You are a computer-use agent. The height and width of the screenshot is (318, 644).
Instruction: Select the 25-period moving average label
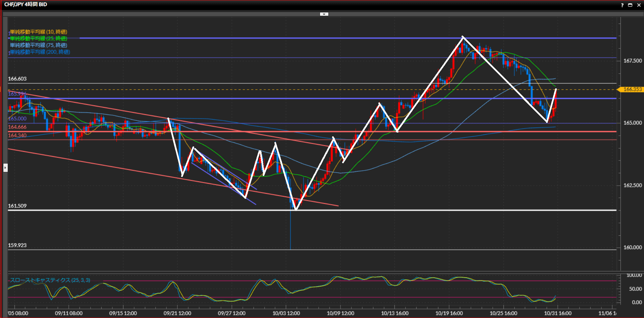pos(38,38)
